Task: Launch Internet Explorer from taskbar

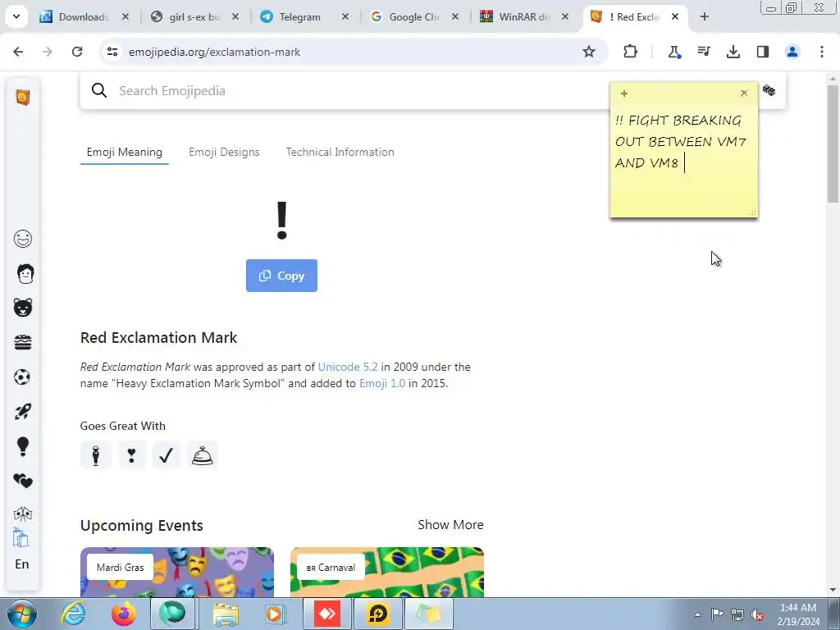Action: point(73,614)
